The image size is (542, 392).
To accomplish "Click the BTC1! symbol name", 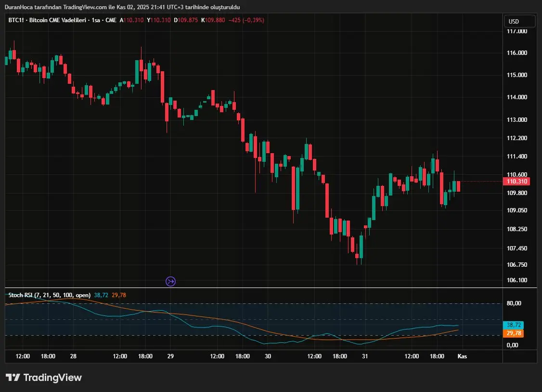I will [16, 20].
